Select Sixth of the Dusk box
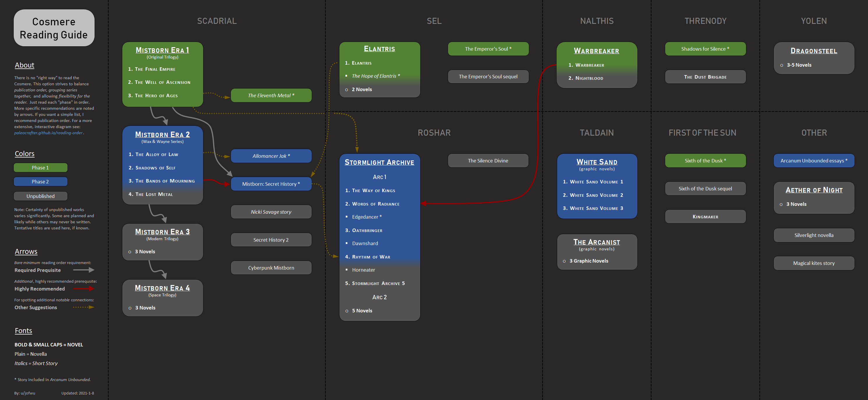The width and height of the screenshot is (868, 400). point(705,161)
